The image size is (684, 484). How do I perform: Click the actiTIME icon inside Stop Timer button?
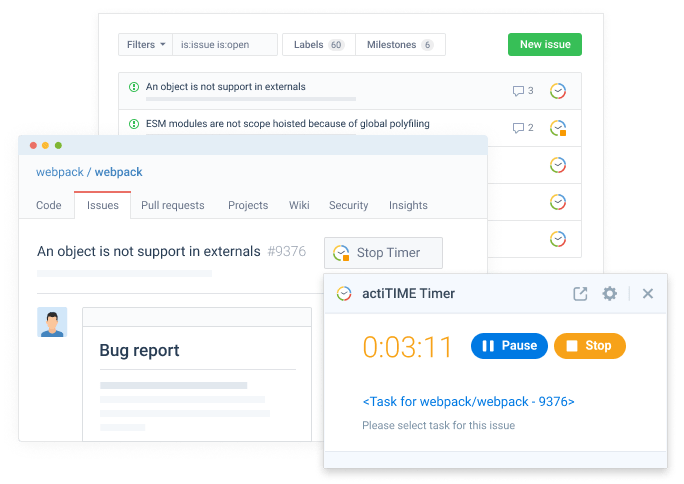(x=341, y=253)
